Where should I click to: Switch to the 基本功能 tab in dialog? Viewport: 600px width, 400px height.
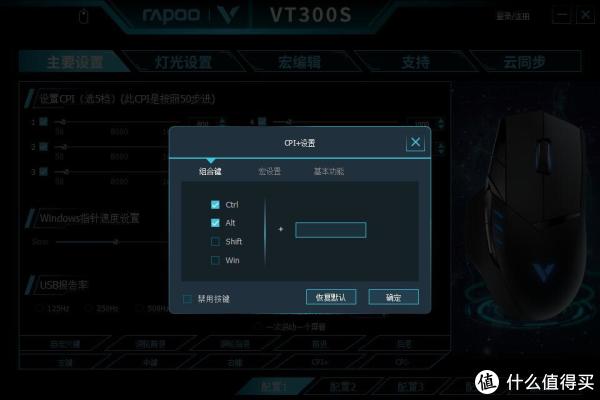pos(328,171)
